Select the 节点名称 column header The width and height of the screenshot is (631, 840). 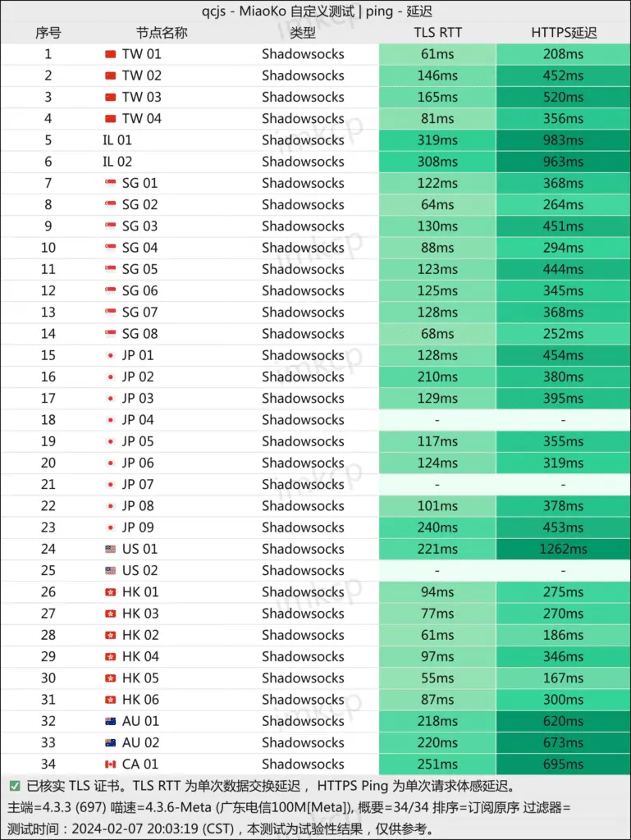coord(162,33)
